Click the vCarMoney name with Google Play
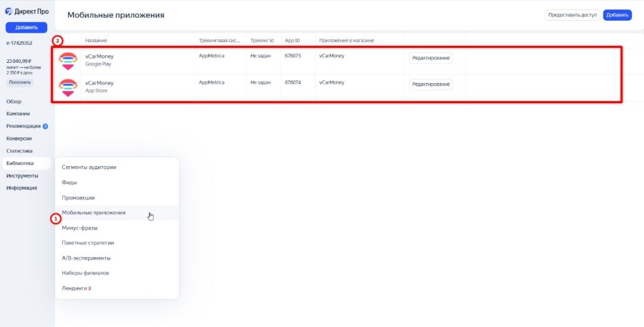Image resolution: width=644 pixels, height=327 pixels. click(x=99, y=56)
